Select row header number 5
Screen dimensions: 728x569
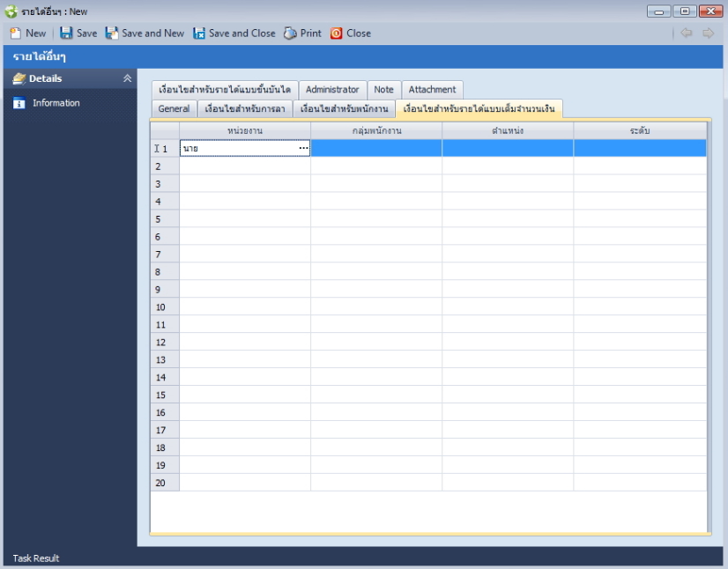click(165, 219)
